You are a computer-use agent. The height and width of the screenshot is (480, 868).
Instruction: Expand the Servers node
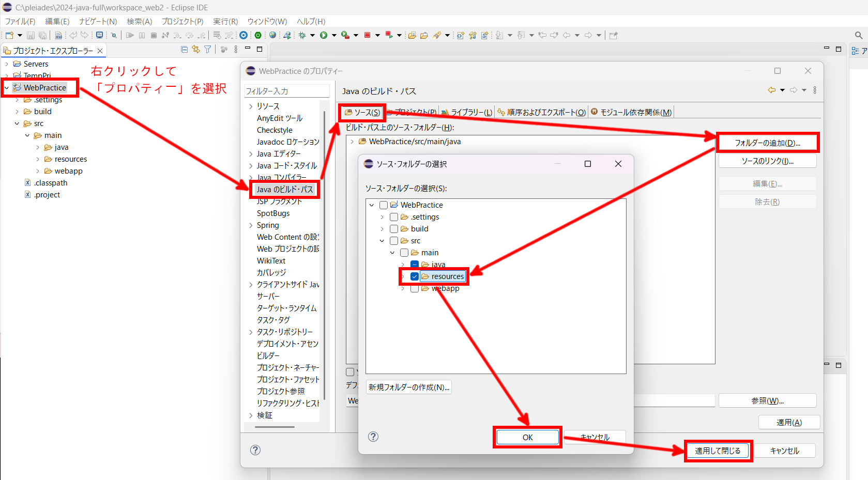pos(7,63)
